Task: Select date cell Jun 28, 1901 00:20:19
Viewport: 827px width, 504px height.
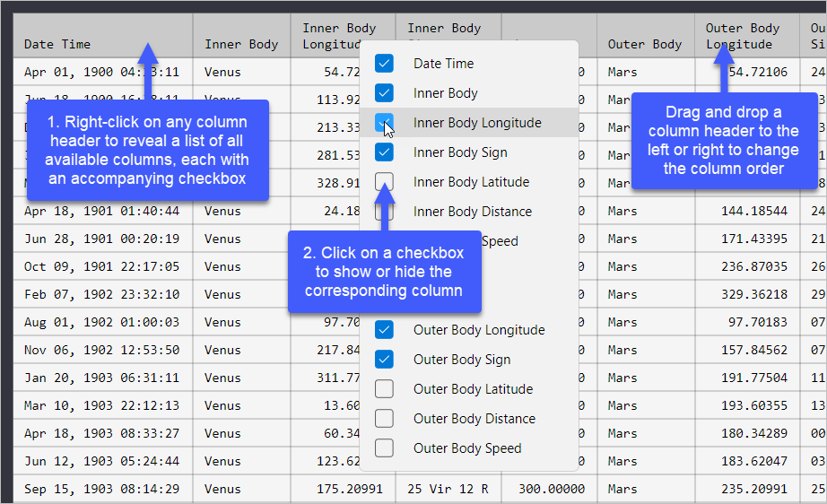Action: (x=101, y=239)
